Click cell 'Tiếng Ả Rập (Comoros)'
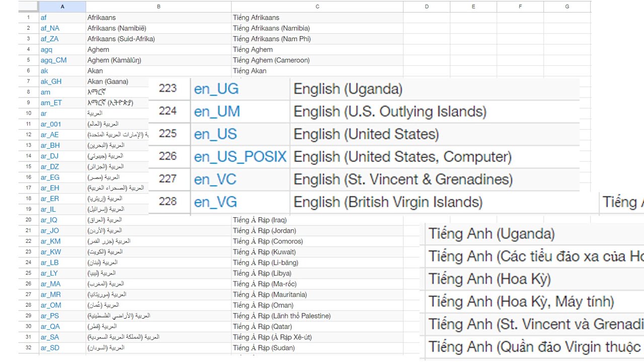Viewport: 644px width, 362px height. (x=317, y=241)
